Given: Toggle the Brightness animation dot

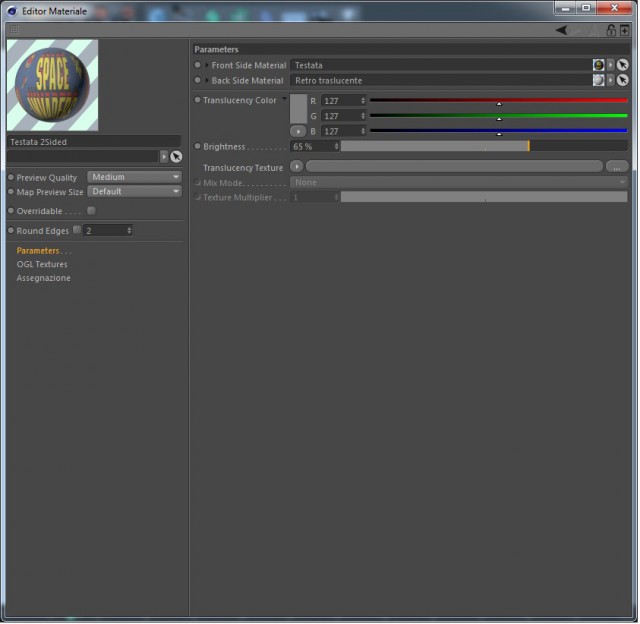Looking at the screenshot, I should click(x=198, y=146).
